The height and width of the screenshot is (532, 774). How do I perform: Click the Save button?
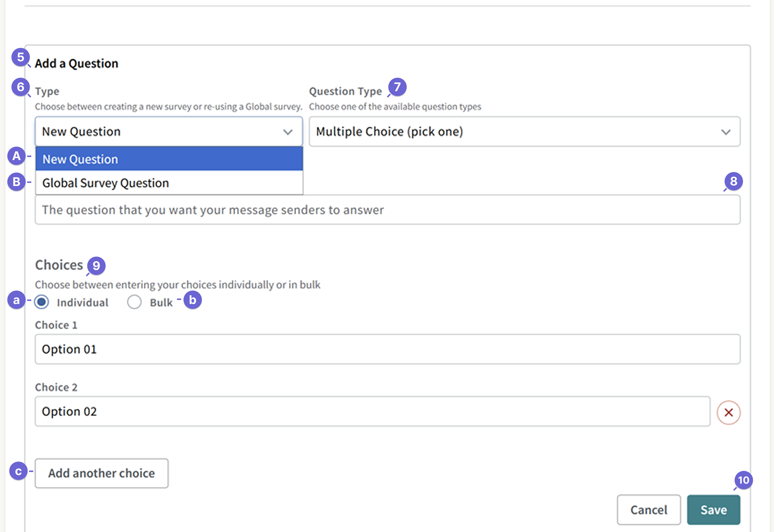(713, 510)
